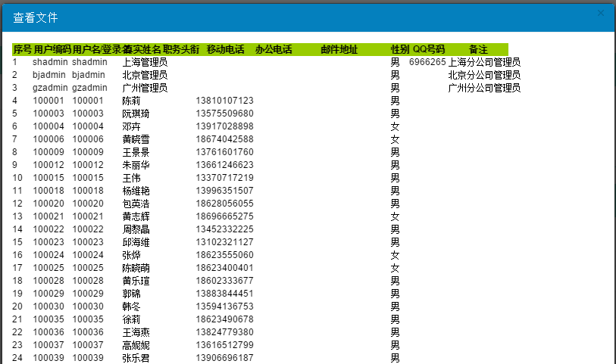Click phone number 18696665275
This screenshot has height=364, width=616.
(225, 216)
